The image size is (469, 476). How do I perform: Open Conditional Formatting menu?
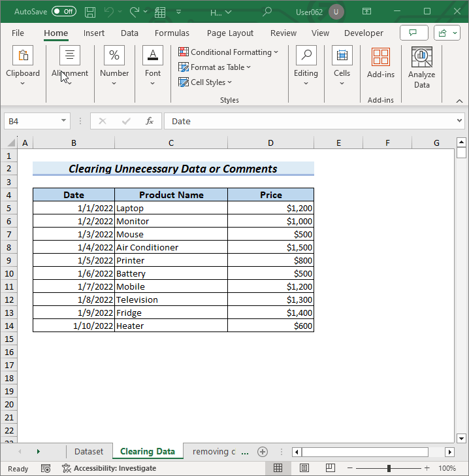[x=228, y=52]
